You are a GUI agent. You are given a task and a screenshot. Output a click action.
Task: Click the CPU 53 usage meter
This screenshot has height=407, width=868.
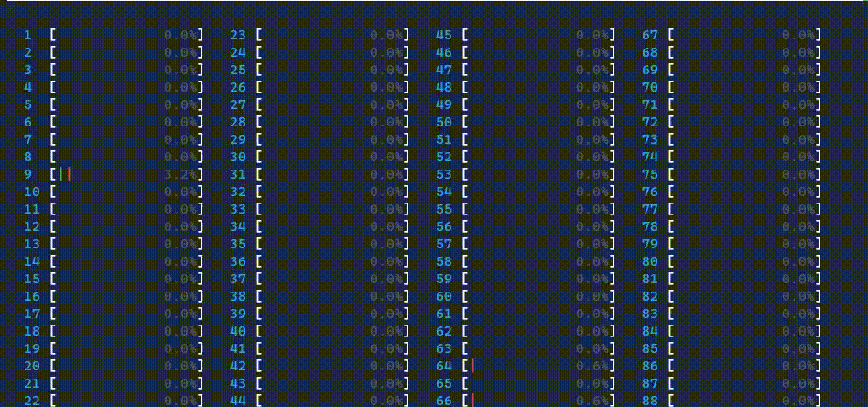(538, 174)
